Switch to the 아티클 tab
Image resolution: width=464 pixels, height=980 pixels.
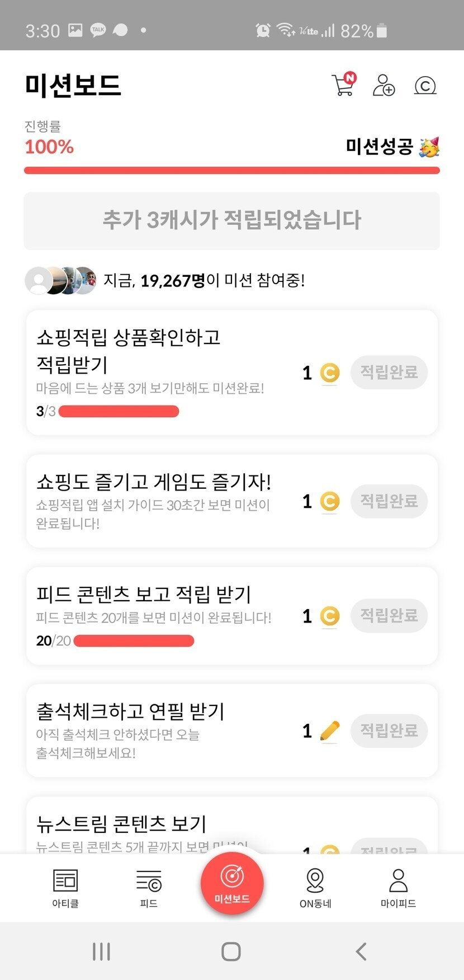65,888
